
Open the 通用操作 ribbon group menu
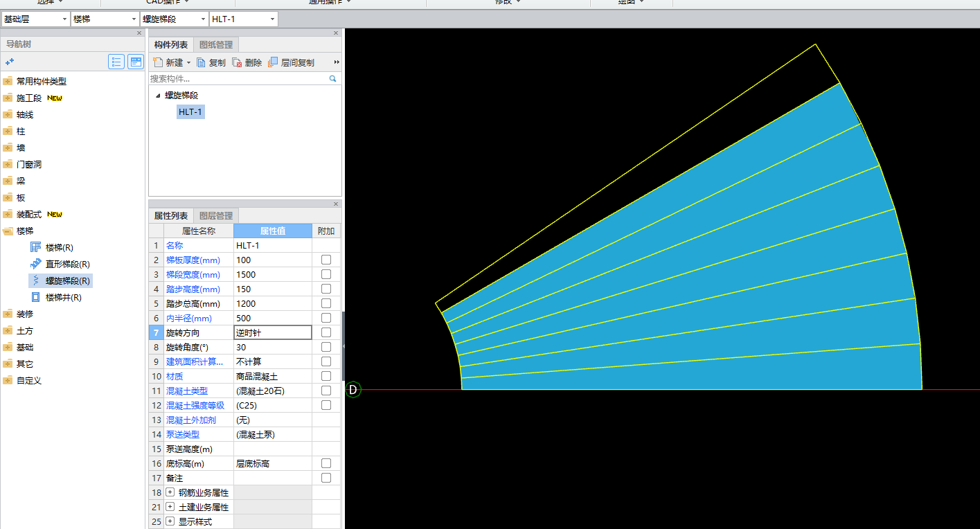pos(330,2)
